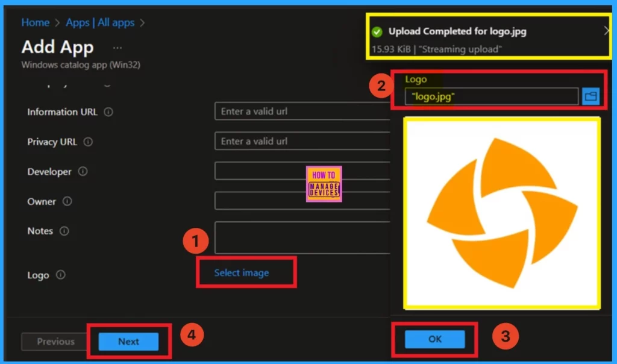The image size is (617, 364).
Task: Click the green upload success checkmark icon
Action: (x=377, y=32)
